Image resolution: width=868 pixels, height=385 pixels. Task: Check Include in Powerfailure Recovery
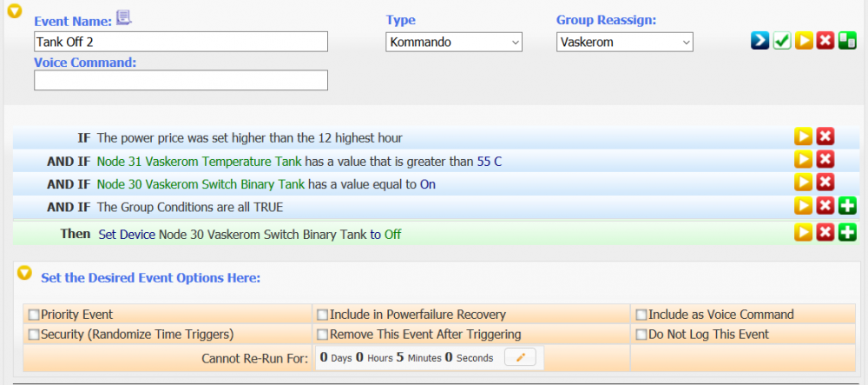[322, 315]
